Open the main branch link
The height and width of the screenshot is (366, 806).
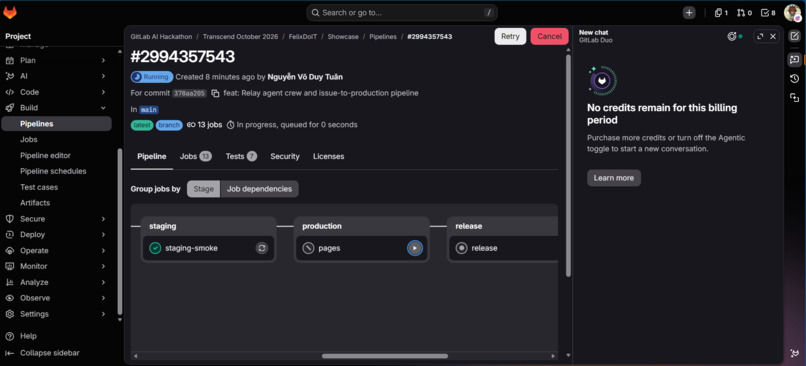(149, 109)
